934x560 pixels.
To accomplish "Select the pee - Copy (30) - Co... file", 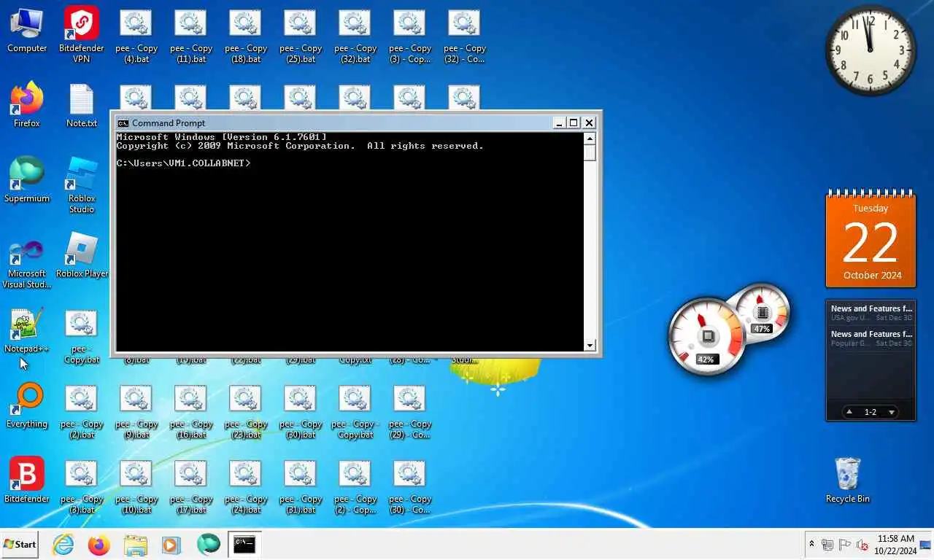I will [x=410, y=487].
